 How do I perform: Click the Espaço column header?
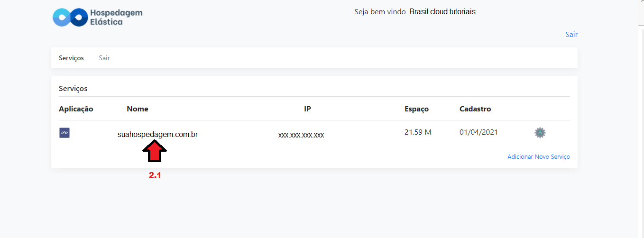point(416,109)
